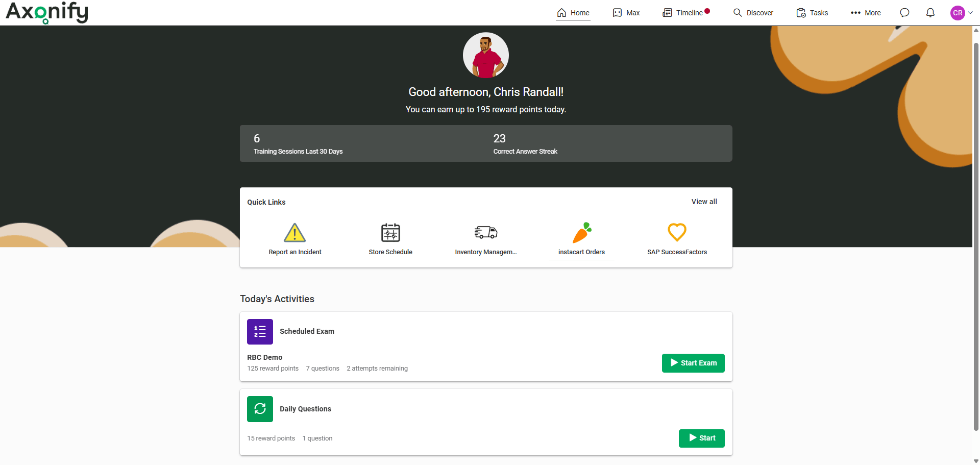Click the Axonify logo
This screenshot has height=465, width=980.
coord(47,12)
